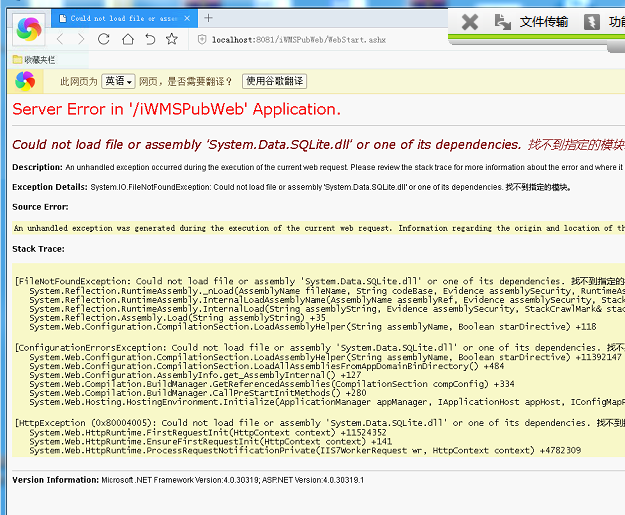Click the 使用谷歌翻译 button
Screen dimensions: 625x515
tap(275, 81)
